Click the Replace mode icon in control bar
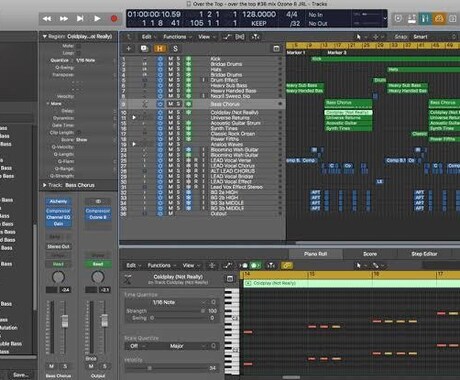 point(398,19)
